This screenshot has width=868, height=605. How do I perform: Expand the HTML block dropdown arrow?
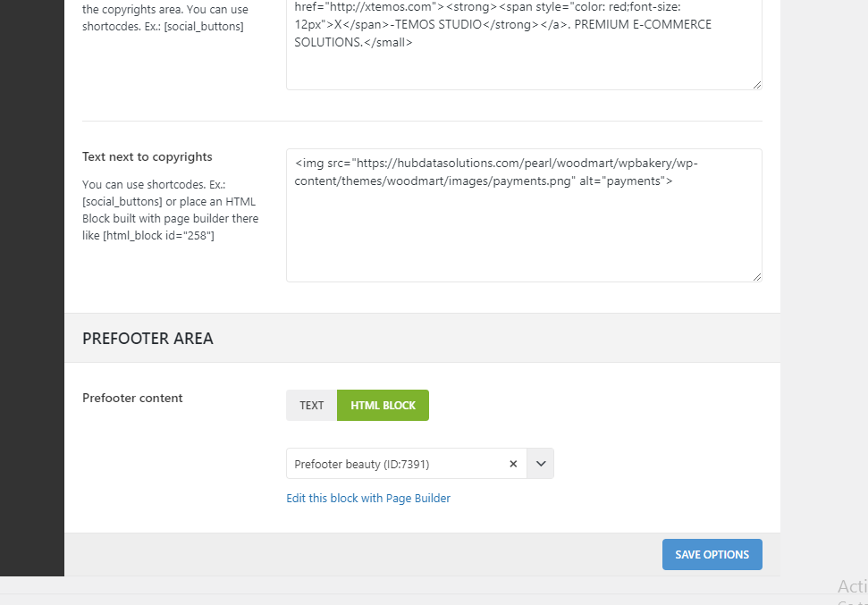pos(541,464)
